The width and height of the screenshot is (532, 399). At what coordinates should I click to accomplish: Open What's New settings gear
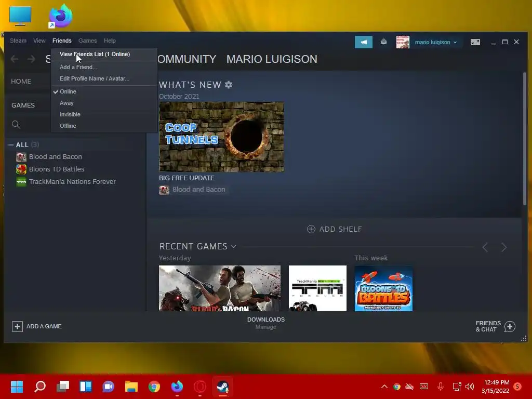point(229,85)
